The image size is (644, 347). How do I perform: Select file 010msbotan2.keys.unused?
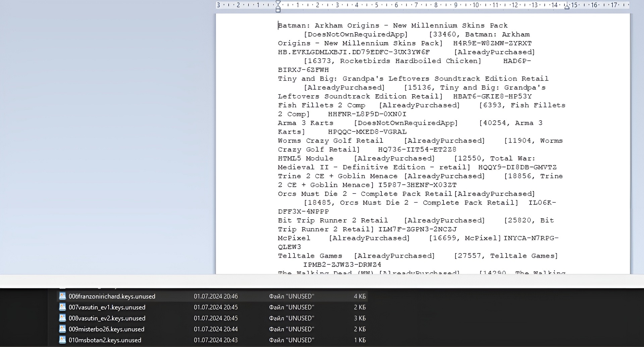[105, 340]
